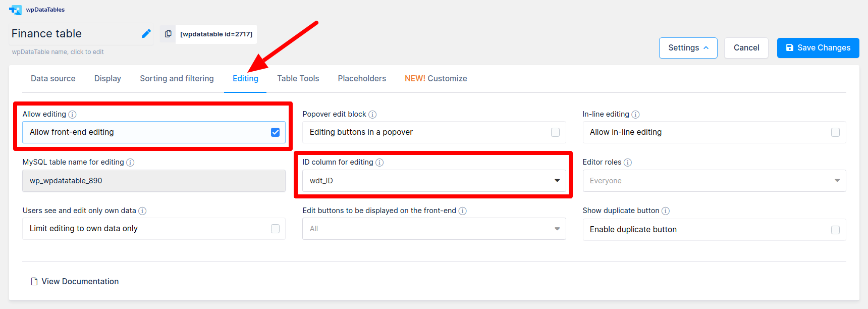Enable the duplicate button option
Screen dimensions: 868x309
pos(836,229)
